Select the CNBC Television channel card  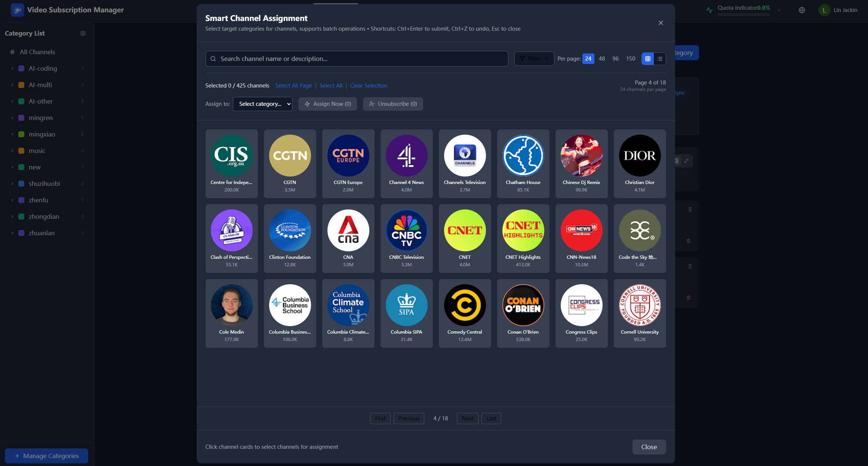click(407, 239)
